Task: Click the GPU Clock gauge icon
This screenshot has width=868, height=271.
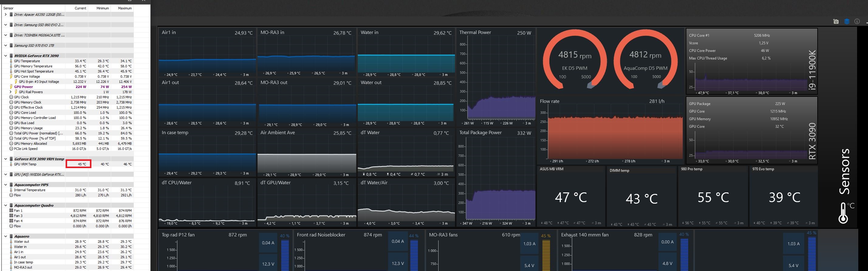Action: (x=12, y=97)
